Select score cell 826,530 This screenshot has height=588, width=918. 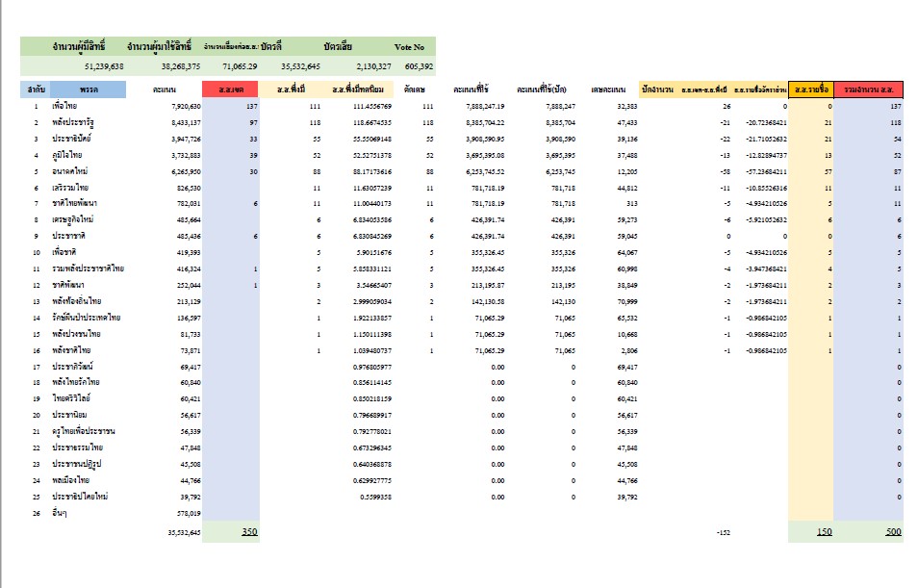pos(189,188)
